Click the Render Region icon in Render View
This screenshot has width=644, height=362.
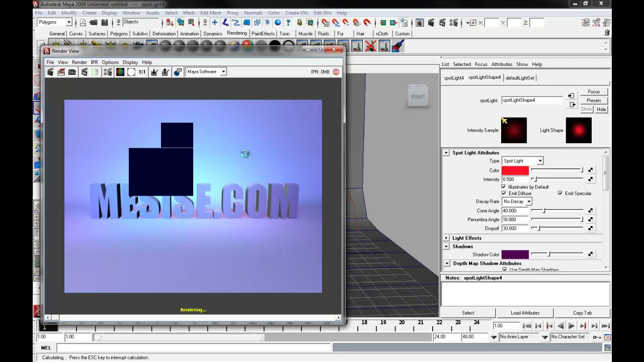61,72
